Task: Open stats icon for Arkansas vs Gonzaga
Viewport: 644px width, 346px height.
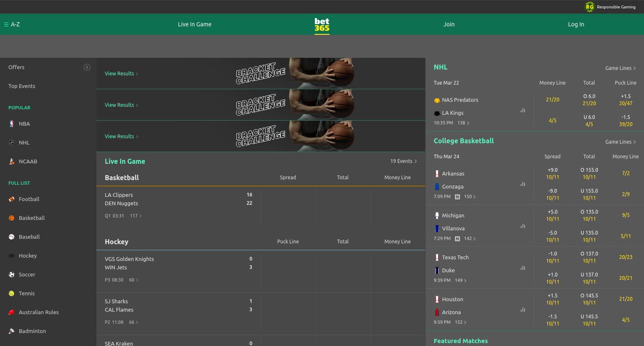Action: (x=523, y=184)
